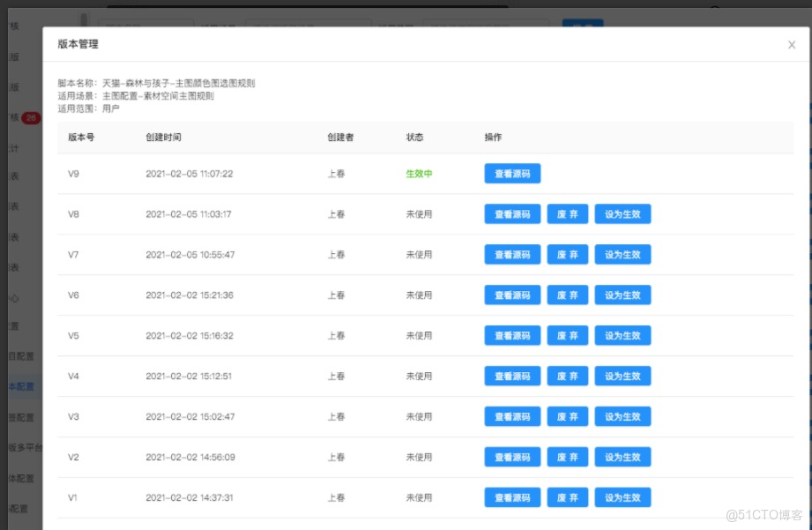Click the scrollbar thumb at top left

coord(84,19)
